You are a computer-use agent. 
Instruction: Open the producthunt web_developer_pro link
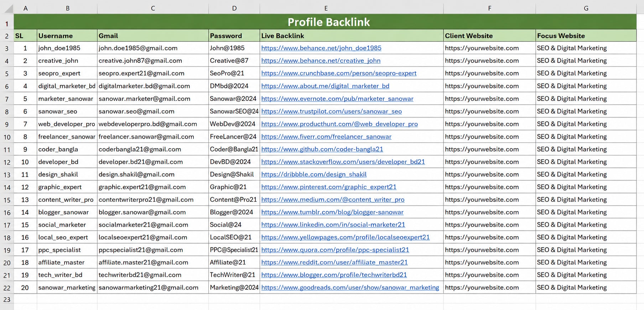click(x=339, y=124)
